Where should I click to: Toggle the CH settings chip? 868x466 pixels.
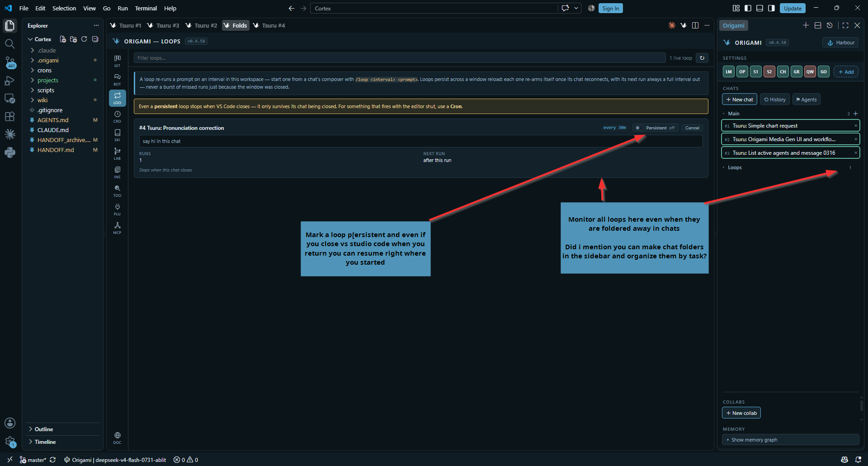[x=783, y=71]
